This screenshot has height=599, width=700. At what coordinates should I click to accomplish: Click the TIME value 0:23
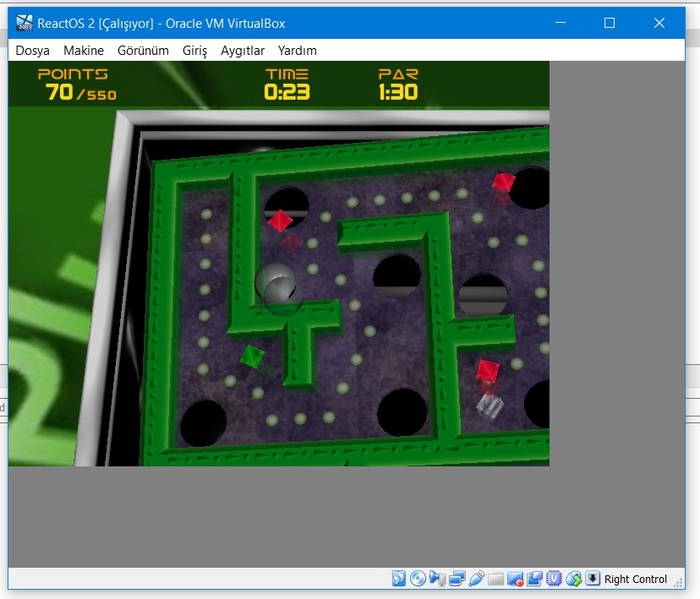[287, 92]
